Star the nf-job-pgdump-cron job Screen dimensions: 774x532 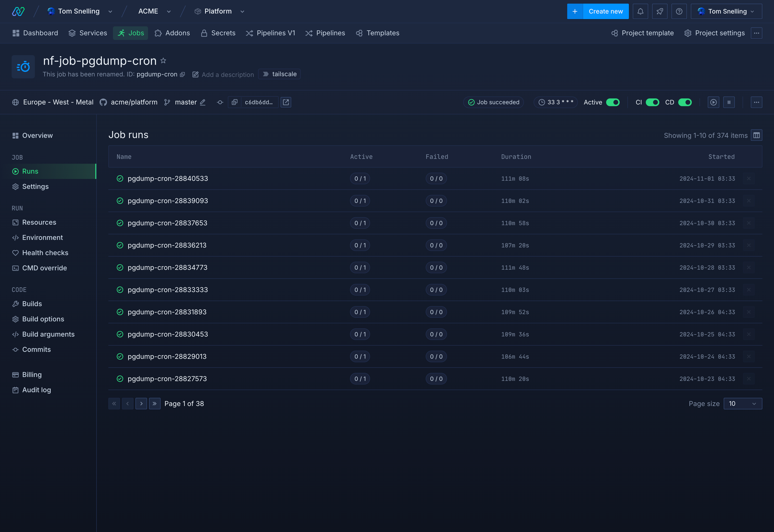(163, 61)
